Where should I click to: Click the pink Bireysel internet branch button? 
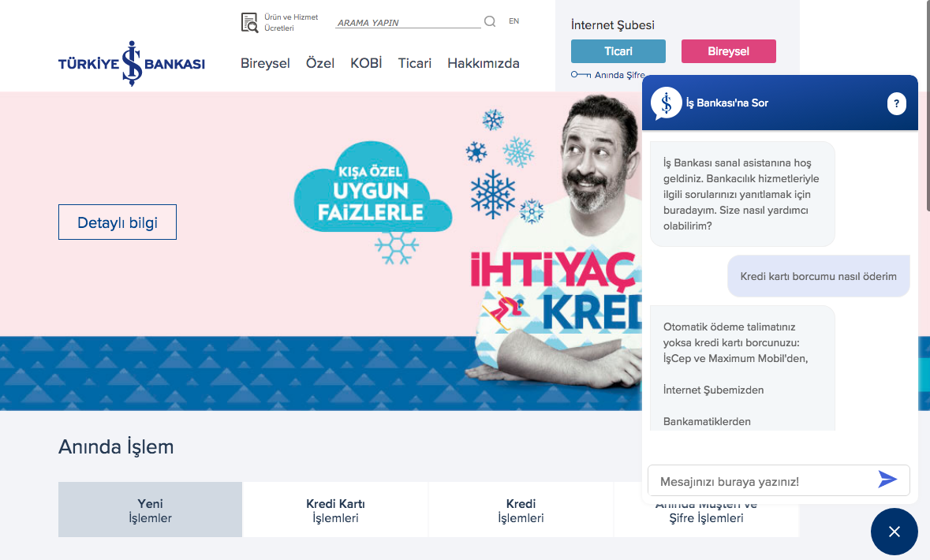[x=728, y=51]
